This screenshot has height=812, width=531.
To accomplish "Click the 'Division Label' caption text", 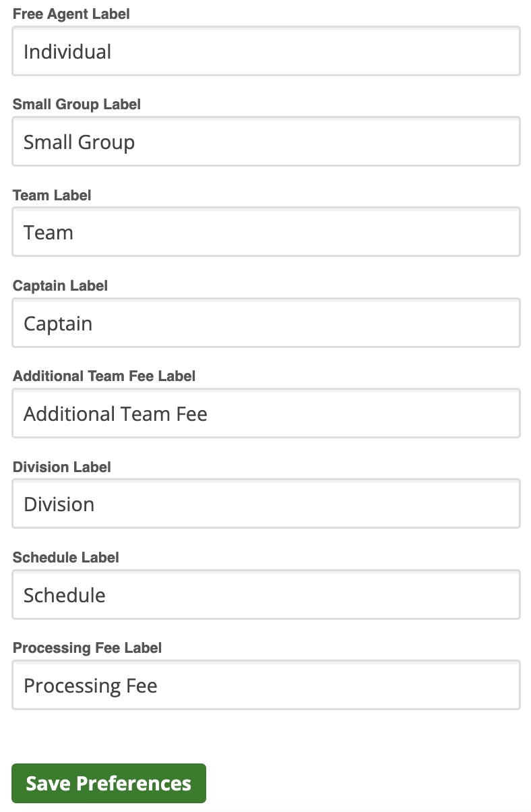I will tap(62, 467).
